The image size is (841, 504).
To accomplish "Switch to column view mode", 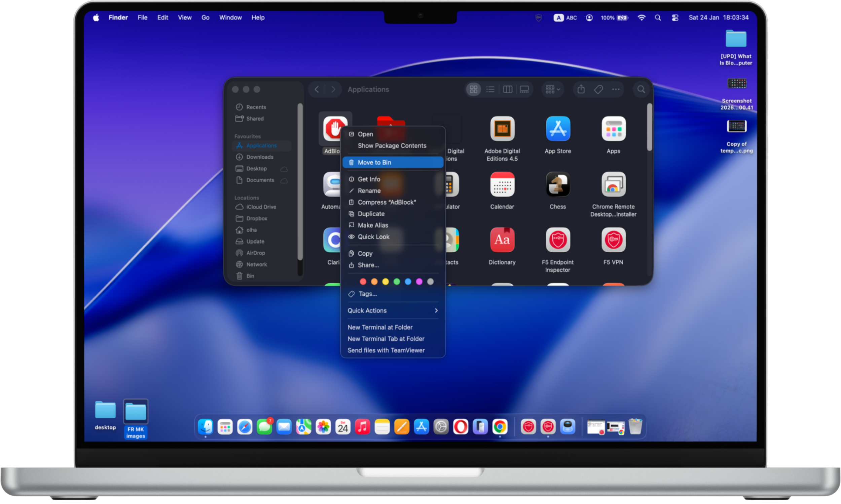I will 508,89.
